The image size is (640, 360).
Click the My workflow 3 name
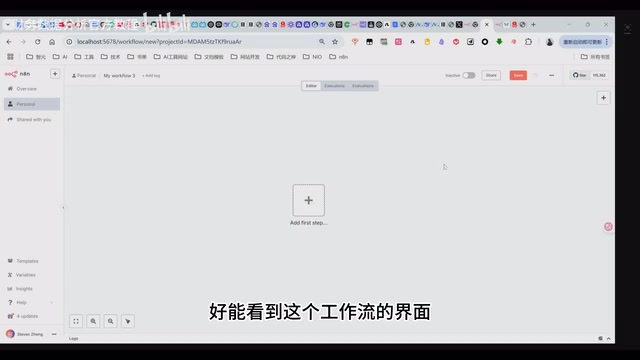tap(119, 76)
